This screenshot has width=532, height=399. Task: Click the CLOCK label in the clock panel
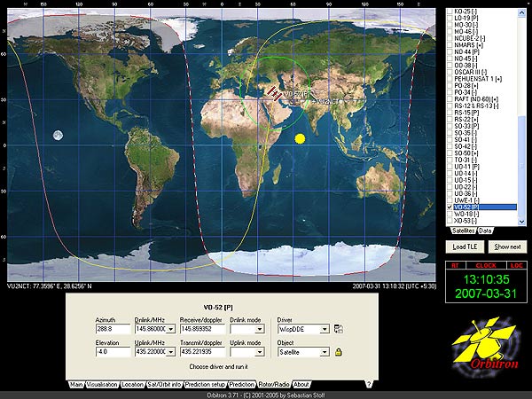(x=486, y=265)
